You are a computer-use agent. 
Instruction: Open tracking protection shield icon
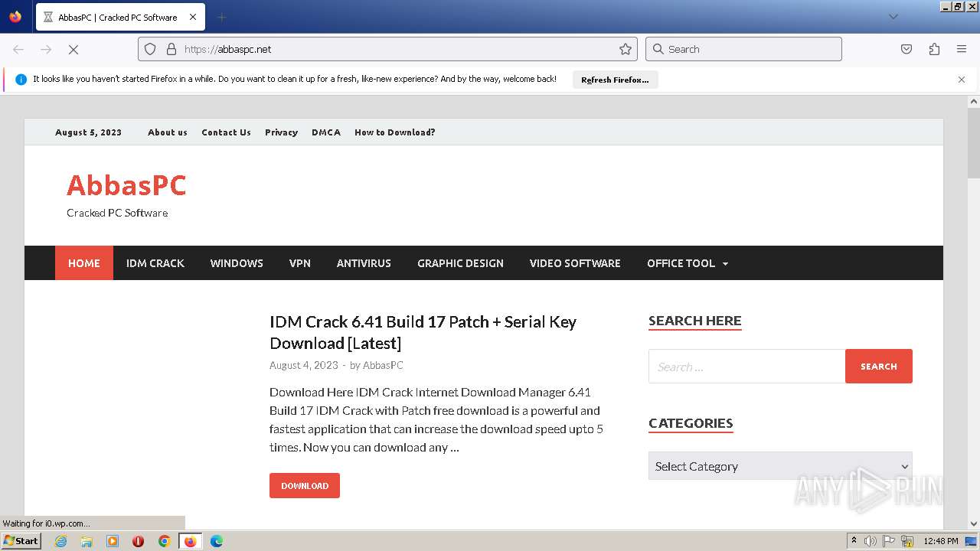(x=150, y=49)
